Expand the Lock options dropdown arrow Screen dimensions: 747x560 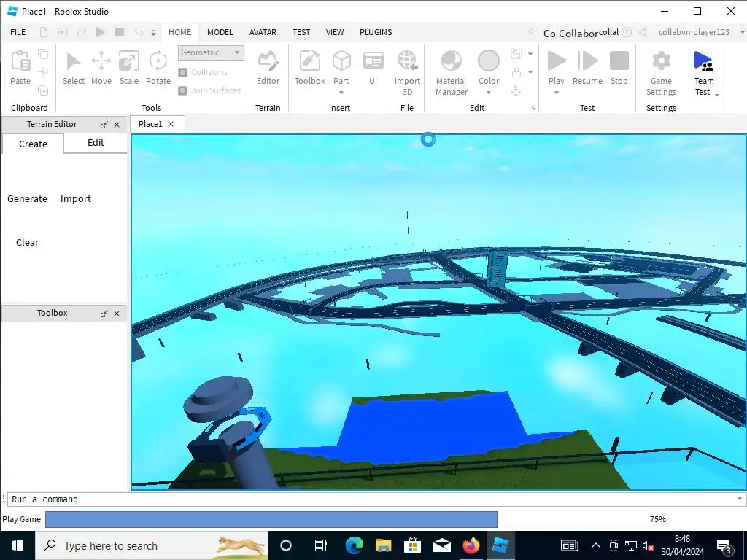point(530,72)
